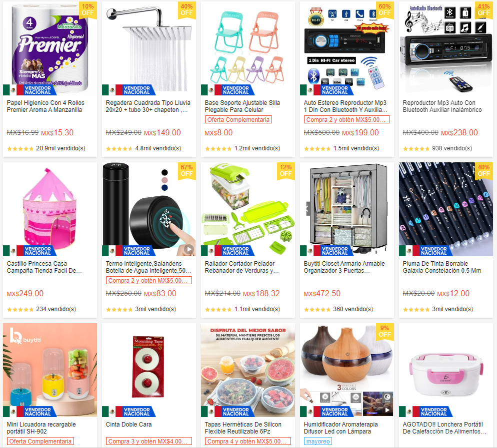Open Rallador Cortador Pelador product title
Viewport: 497px width, 448px height.
[241, 267]
